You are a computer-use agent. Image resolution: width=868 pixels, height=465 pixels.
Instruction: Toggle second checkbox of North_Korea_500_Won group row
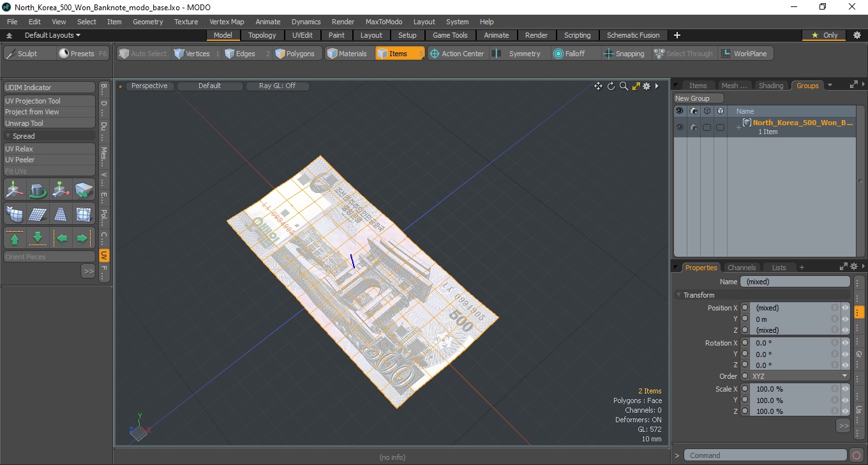point(720,128)
